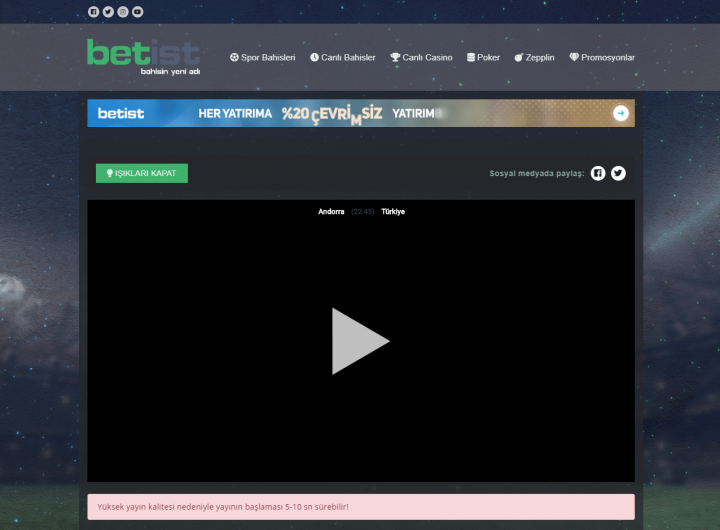Open Canlı Casino menu item
Viewport: 720px width, 530px height.
click(x=421, y=57)
